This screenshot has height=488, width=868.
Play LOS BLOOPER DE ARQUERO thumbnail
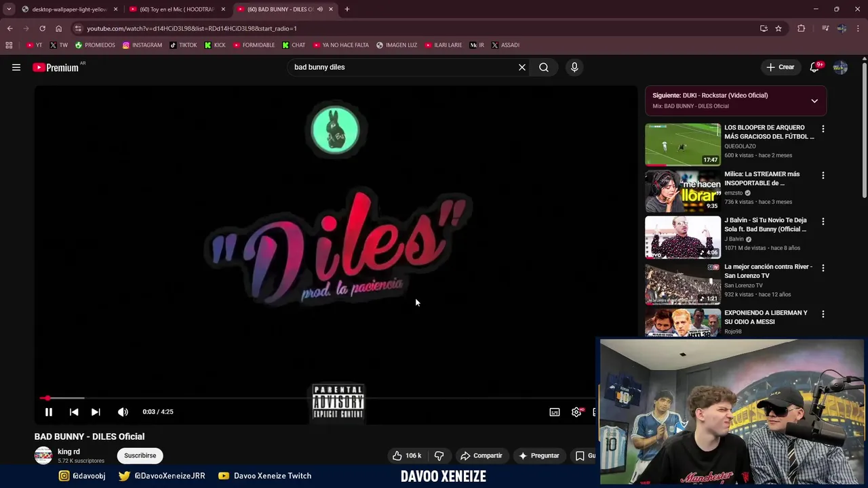[683, 144]
